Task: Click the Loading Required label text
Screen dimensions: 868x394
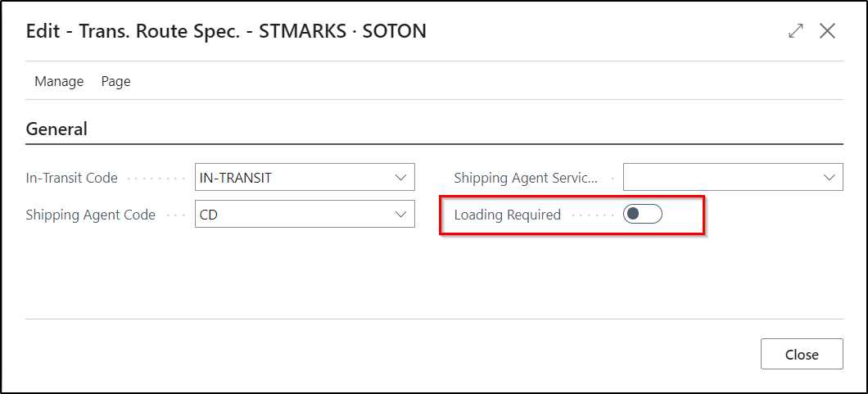Action: pyautogui.click(x=508, y=215)
